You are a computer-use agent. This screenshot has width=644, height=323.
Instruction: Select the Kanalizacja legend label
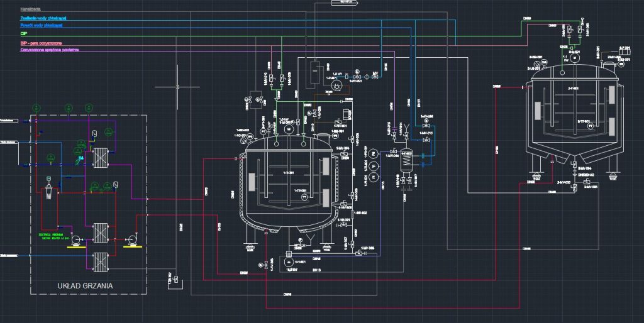click(30, 9)
